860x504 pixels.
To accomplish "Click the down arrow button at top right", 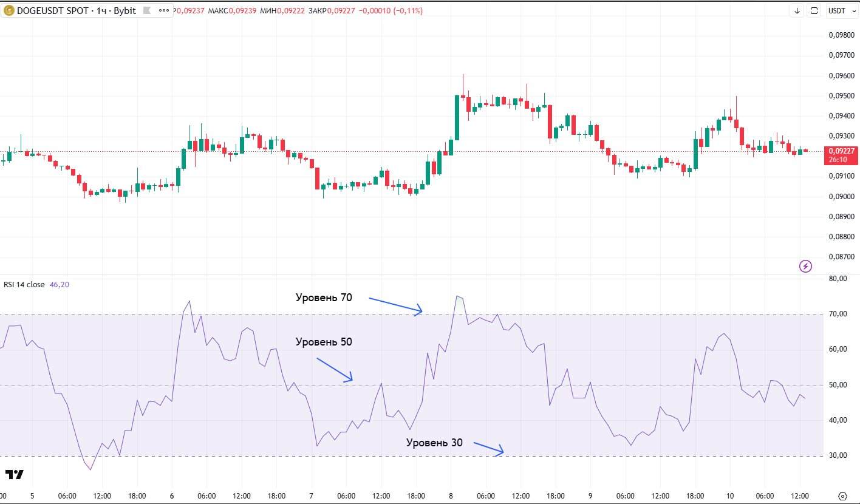I will [797, 11].
